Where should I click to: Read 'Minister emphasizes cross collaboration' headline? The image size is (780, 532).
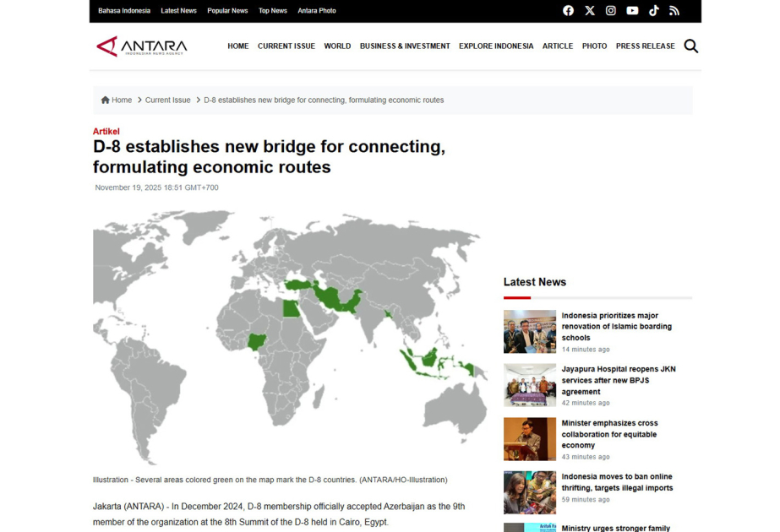(609, 434)
